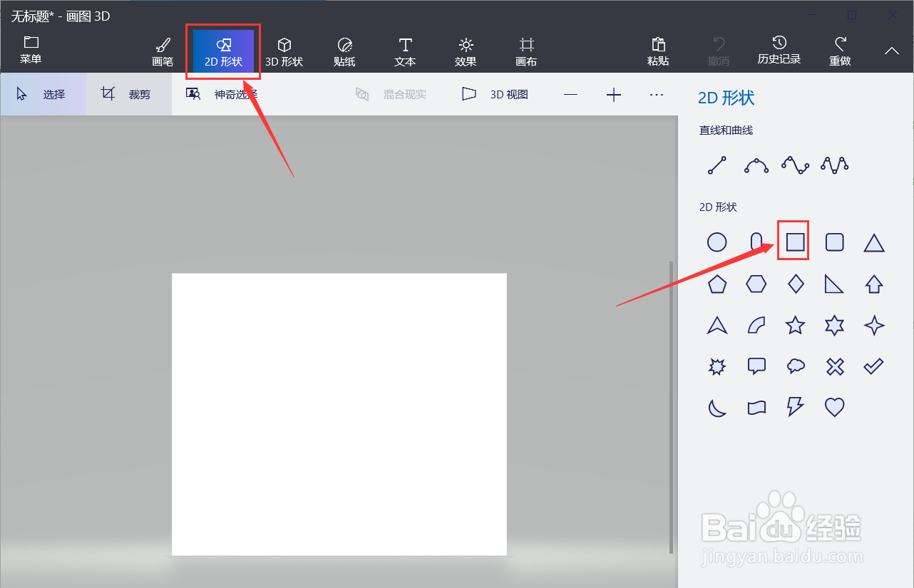914x588 pixels.
Task: Select the five-point curve tool
Action: (x=834, y=165)
